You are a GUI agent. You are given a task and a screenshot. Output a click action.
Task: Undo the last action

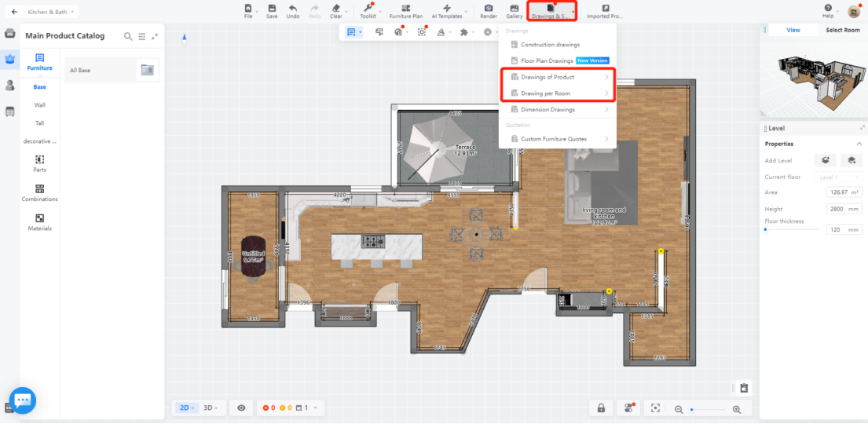click(x=292, y=10)
